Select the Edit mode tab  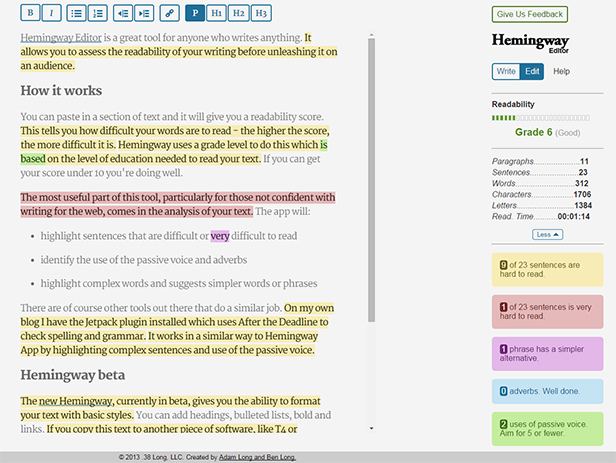(x=532, y=72)
